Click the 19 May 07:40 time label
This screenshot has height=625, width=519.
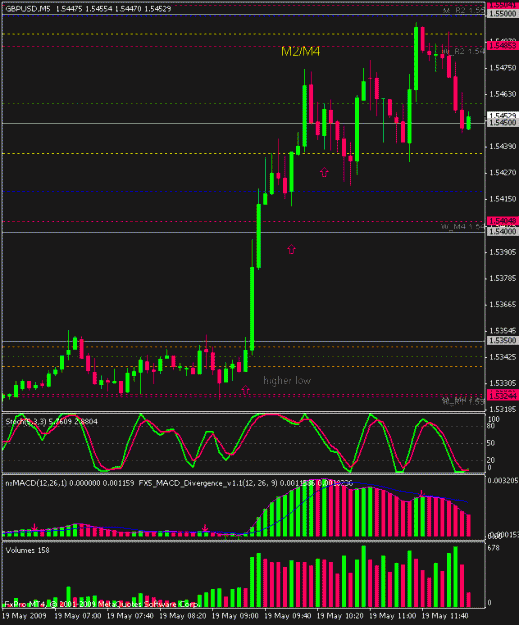pos(130,616)
